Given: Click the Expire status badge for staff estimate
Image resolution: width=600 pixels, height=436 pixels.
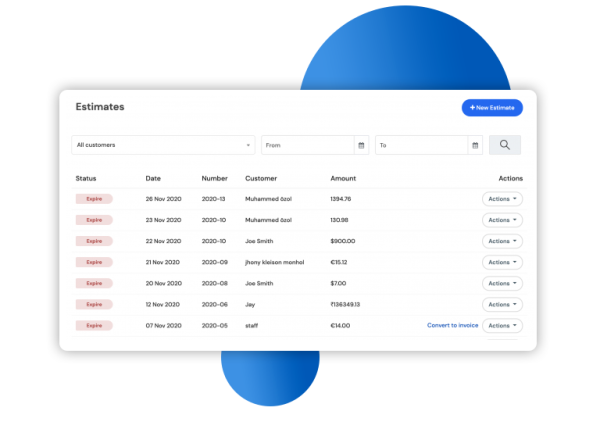Looking at the screenshot, I should tap(94, 326).
